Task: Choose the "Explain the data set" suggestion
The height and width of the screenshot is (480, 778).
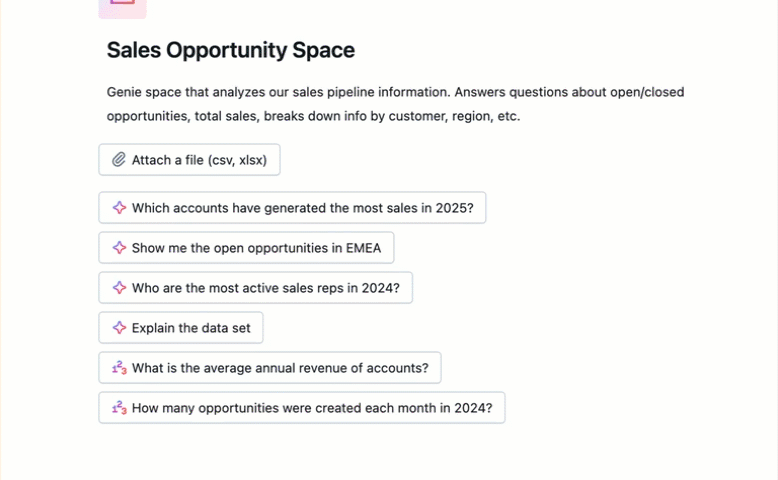Action: (x=191, y=328)
